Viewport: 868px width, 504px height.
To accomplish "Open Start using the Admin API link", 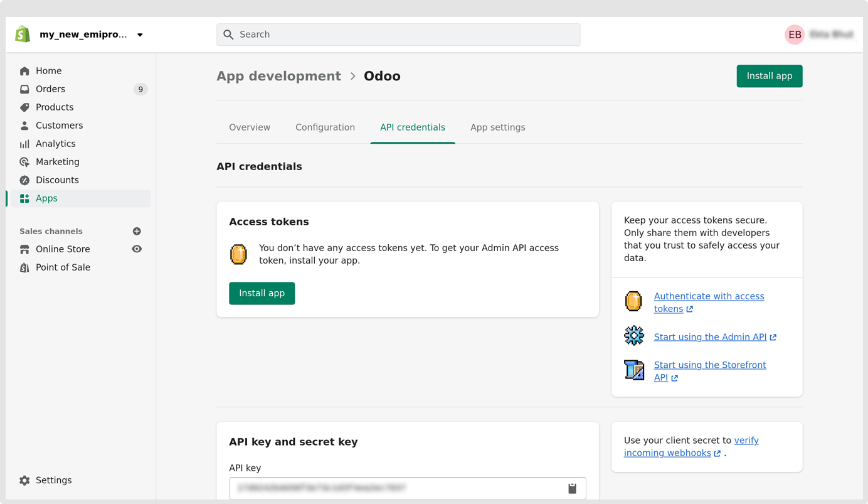I will click(x=710, y=337).
